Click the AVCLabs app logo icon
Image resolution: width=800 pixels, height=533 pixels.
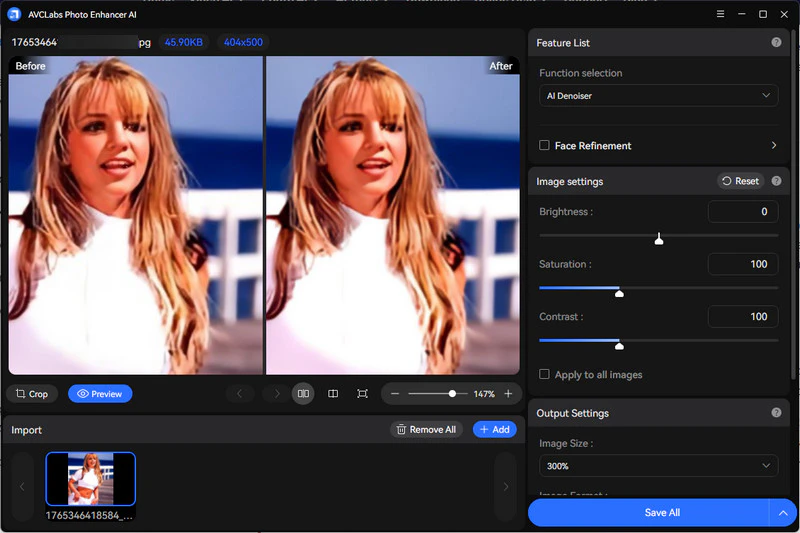(x=14, y=14)
